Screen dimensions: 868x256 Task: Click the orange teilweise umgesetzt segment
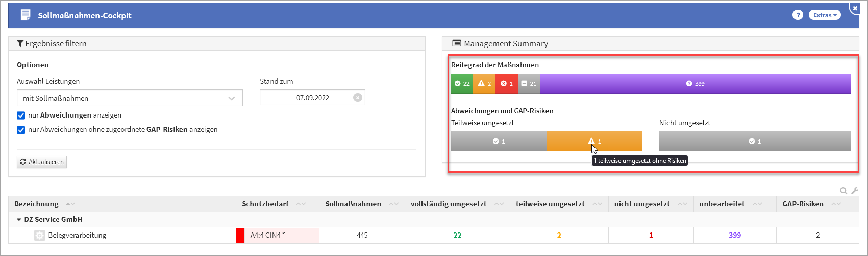[x=594, y=142]
